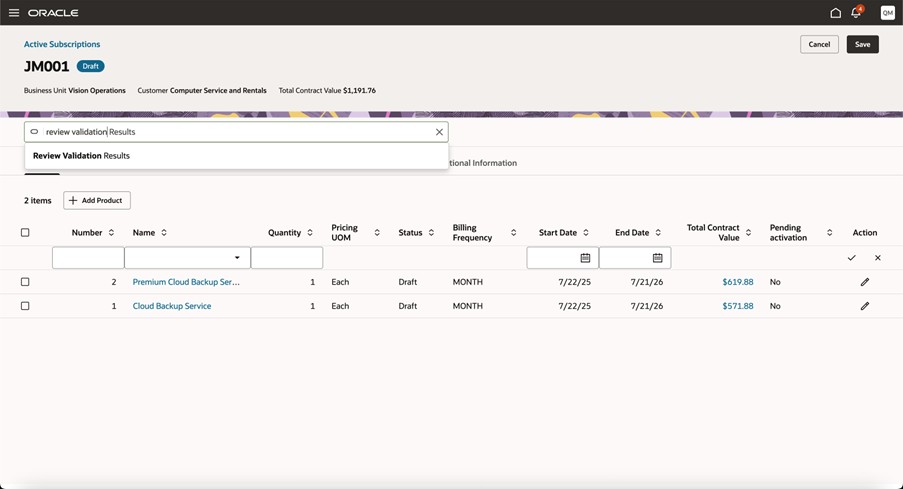Click the Number filter input
The image size is (903, 489).
point(88,258)
